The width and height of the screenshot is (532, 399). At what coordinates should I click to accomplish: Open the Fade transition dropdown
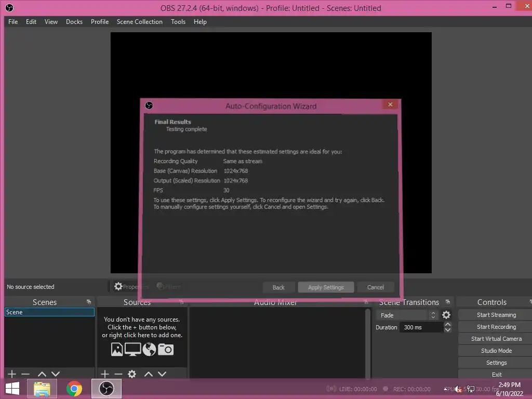(x=406, y=315)
